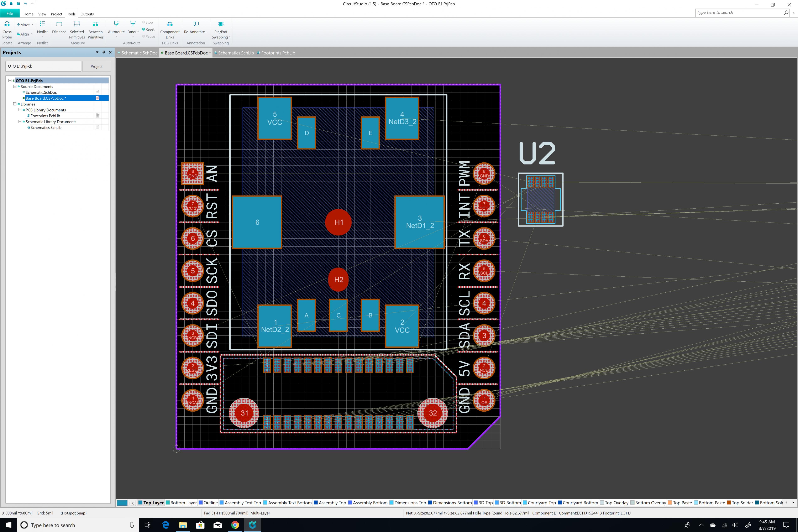Collapse the Libraries folder
Screen dimensions: 798x532
click(15, 104)
